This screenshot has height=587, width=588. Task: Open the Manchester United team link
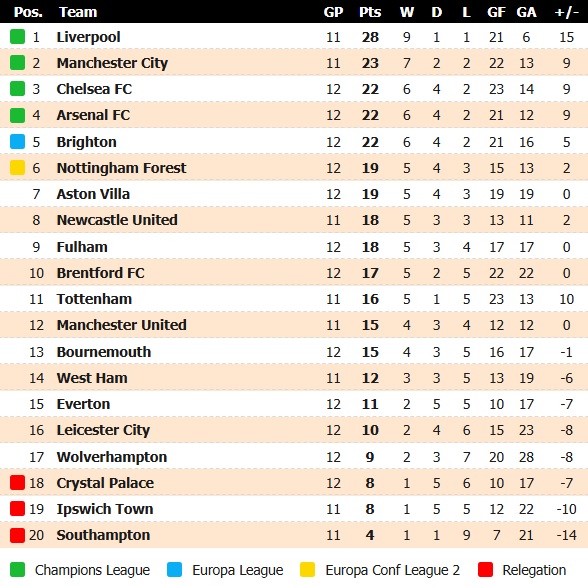122,325
